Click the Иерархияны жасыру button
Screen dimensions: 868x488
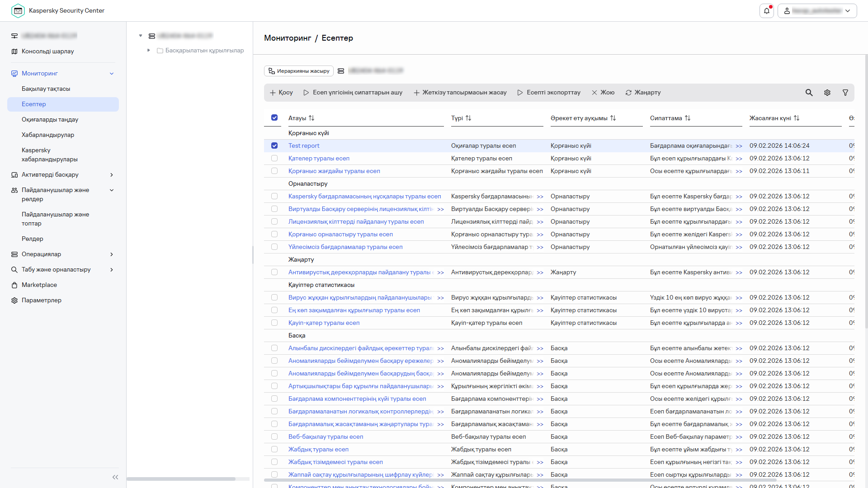(299, 71)
